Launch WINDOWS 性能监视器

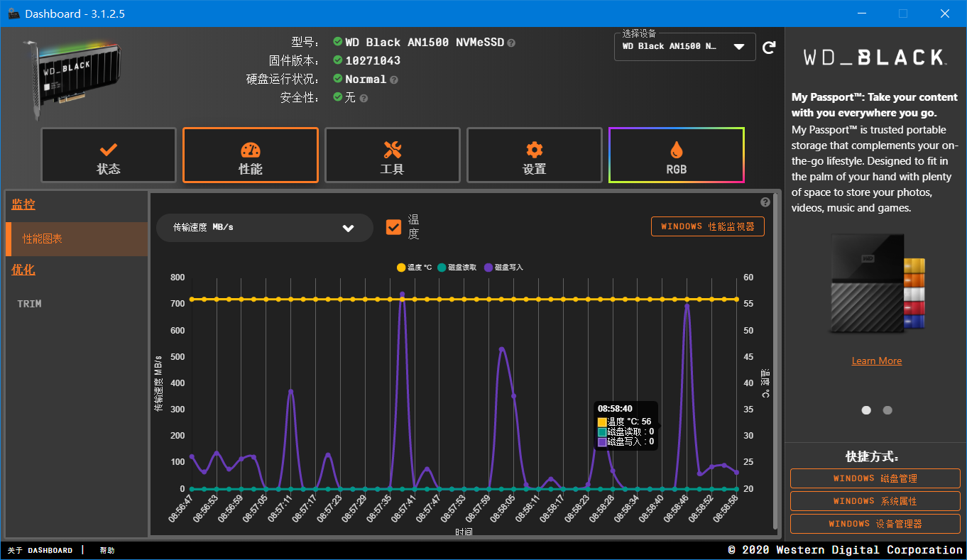point(708,226)
